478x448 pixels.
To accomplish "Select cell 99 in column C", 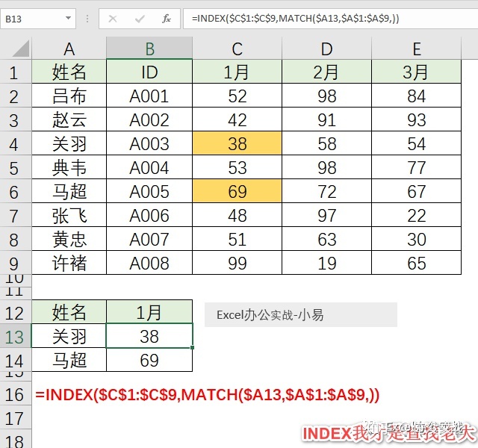I will [238, 263].
